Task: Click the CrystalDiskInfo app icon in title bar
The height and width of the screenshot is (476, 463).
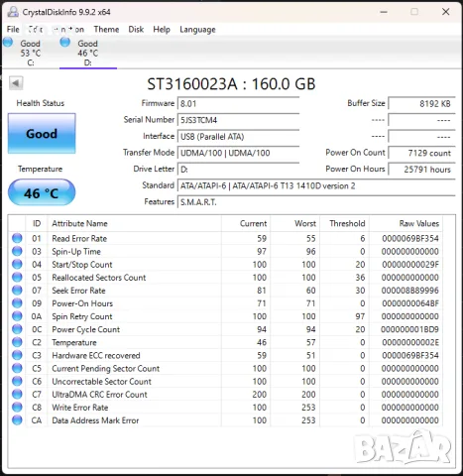Action: 13,12
